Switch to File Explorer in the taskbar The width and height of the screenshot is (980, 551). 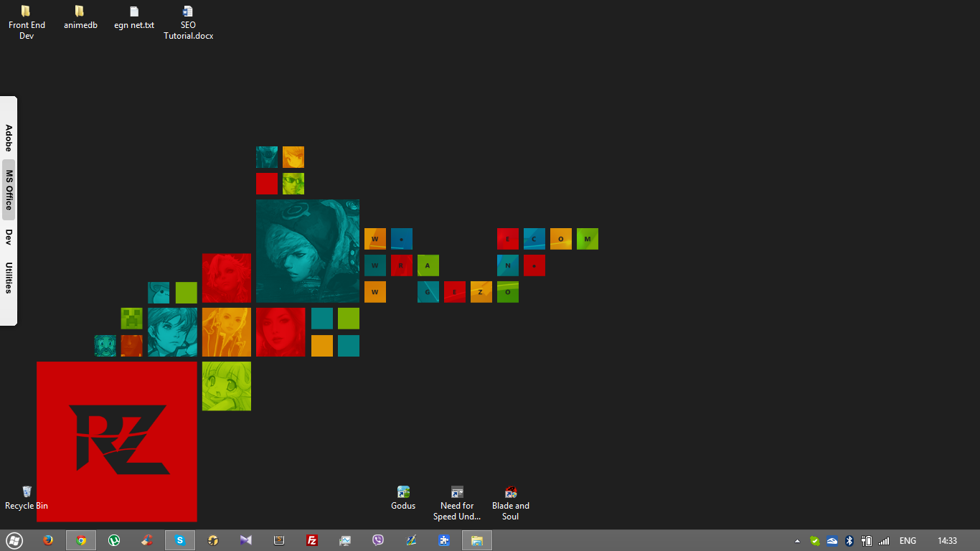(477, 540)
